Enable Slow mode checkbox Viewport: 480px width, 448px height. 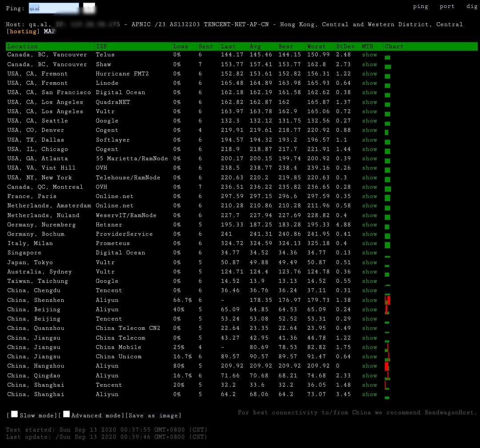(15, 414)
